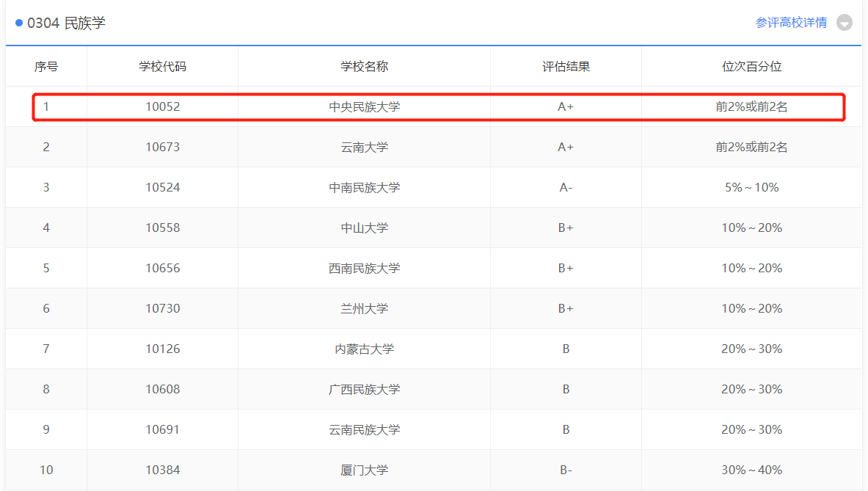Click the right-edge scrollbar area
868x491 pixels.
pyautogui.click(x=864, y=246)
